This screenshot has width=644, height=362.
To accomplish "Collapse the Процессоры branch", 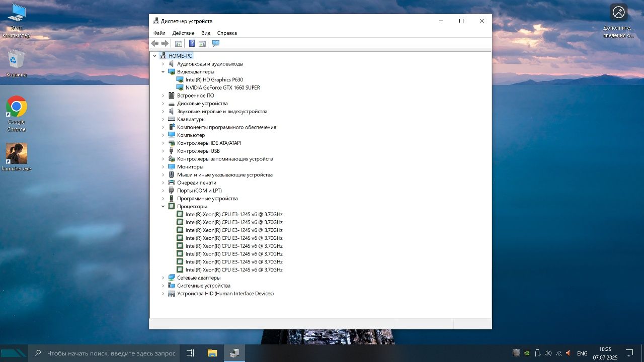I will click(163, 207).
